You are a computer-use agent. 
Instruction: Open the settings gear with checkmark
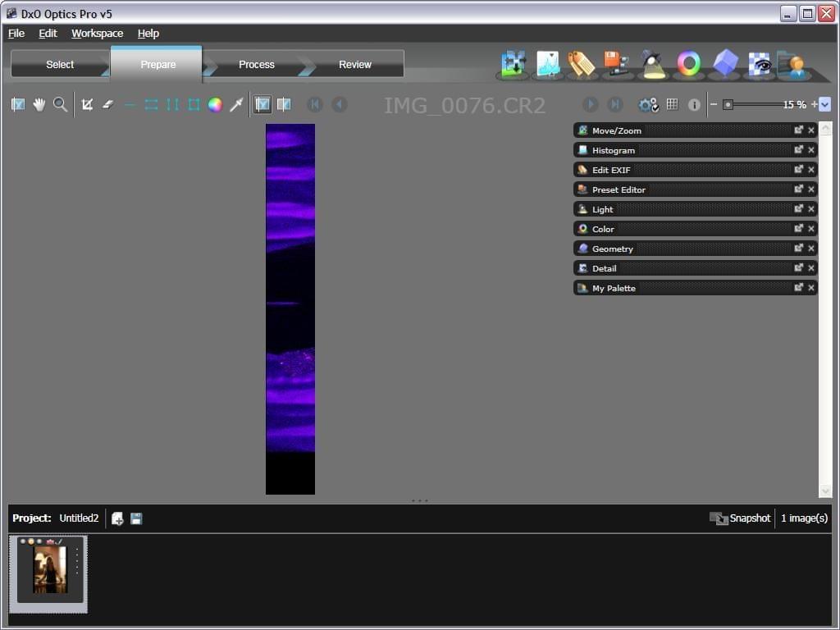click(648, 104)
